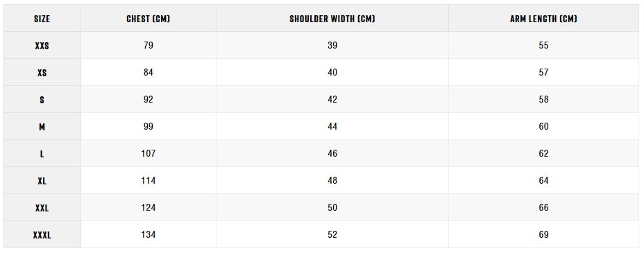Click the XXL size row label
This screenshot has width=644, height=253.
click(x=42, y=209)
